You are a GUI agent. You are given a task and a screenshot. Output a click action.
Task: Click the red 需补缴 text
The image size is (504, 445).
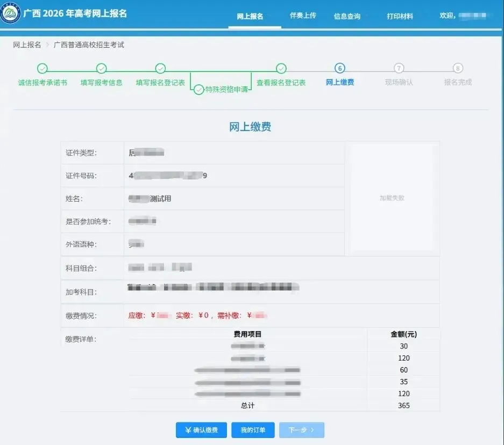(x=242, y=315)
